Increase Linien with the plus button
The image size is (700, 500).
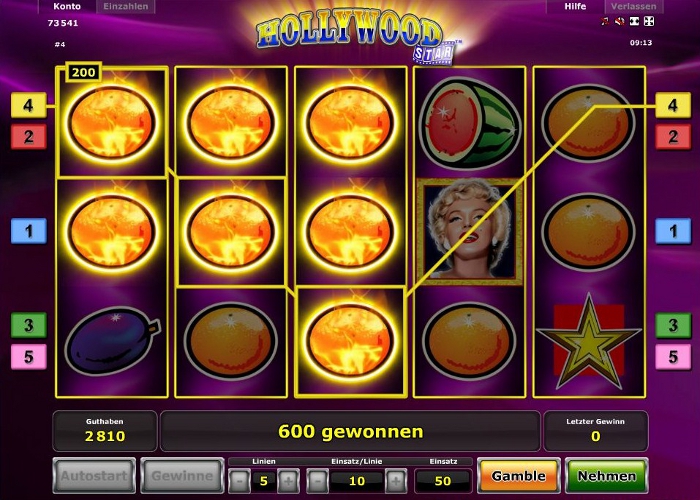coord(288,481)
